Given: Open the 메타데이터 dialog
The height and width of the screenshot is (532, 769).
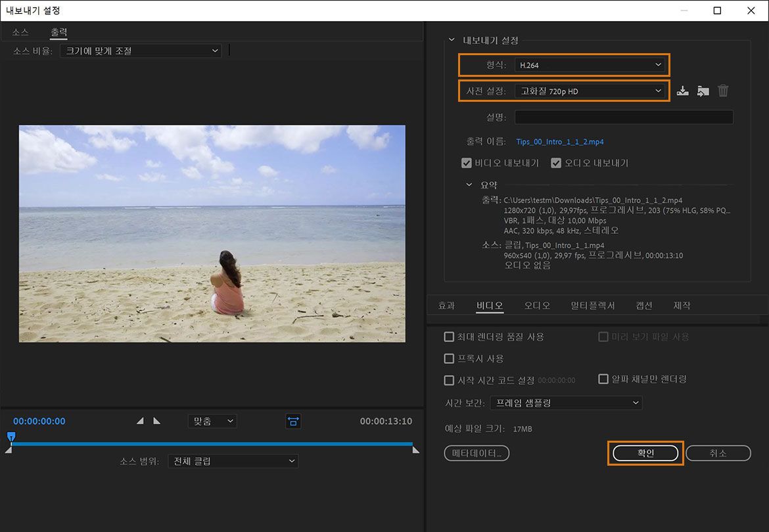Looking at the screenshot, I should tap(477, 453).
